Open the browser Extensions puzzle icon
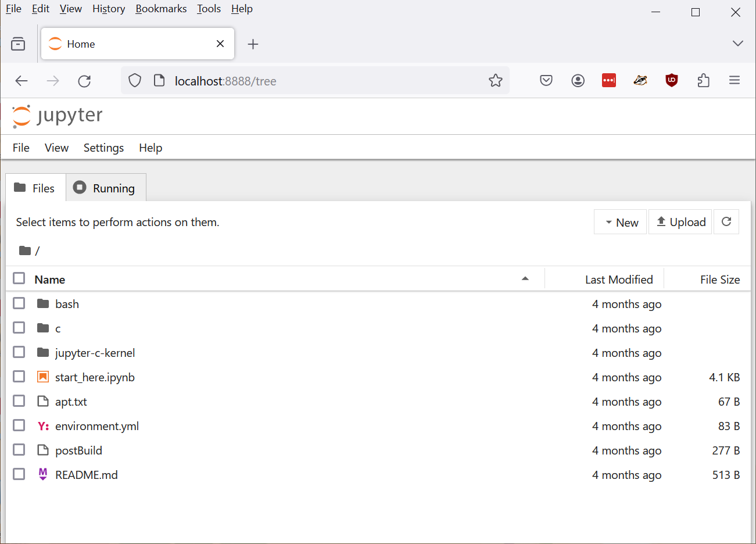 coord(703,81)
